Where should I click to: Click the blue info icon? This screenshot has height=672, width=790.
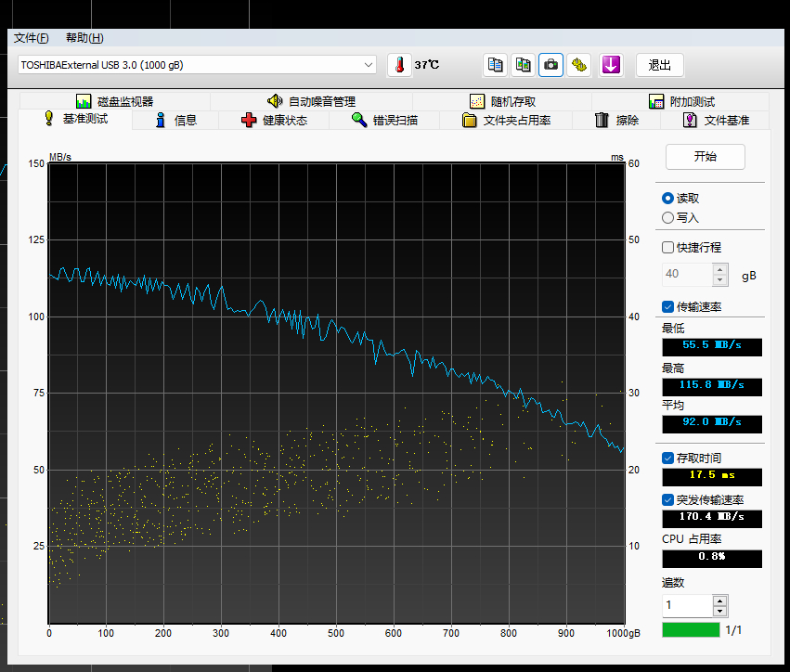(161, 120)
